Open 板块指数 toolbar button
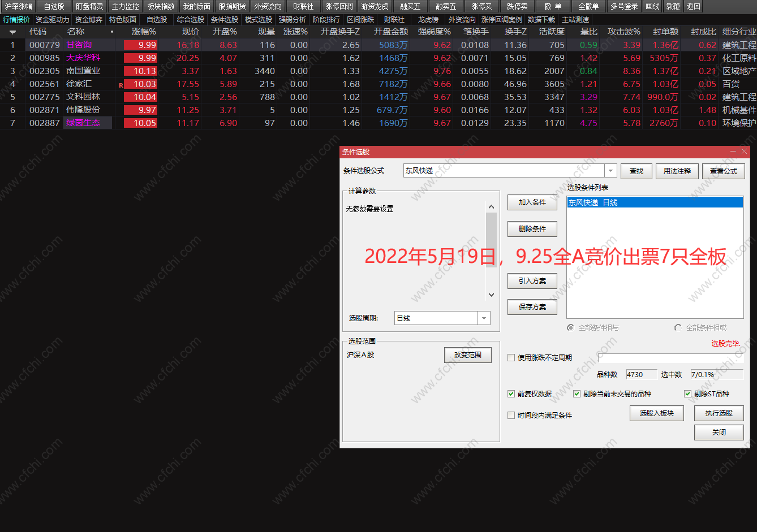Image resolution: width=757 pixels, height=532 pixels. point(161,6)
